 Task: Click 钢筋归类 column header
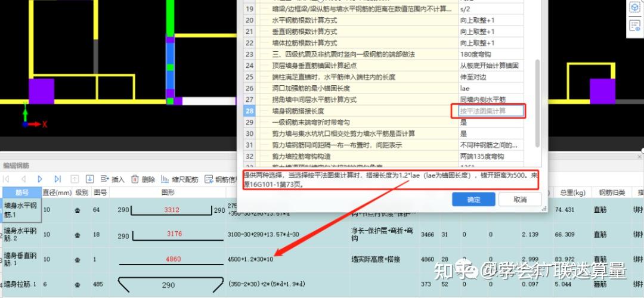(x=612, y=192)
